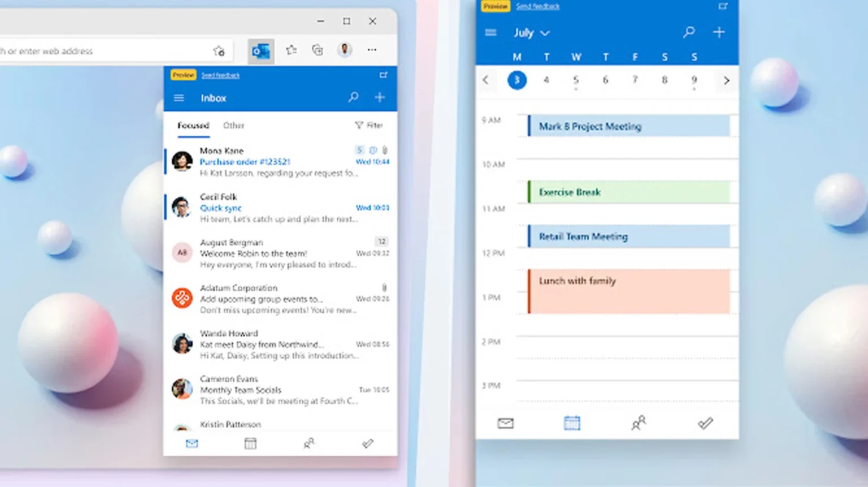Open the calendar panel hamburger menu
This screenshot has width=868, height=487.
[490, 33]
